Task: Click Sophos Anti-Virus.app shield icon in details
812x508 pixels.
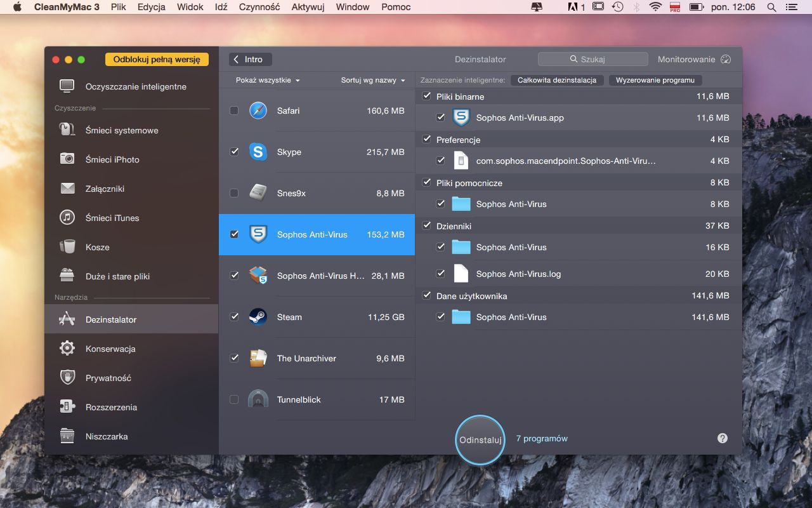Action: tap(461, 117)
